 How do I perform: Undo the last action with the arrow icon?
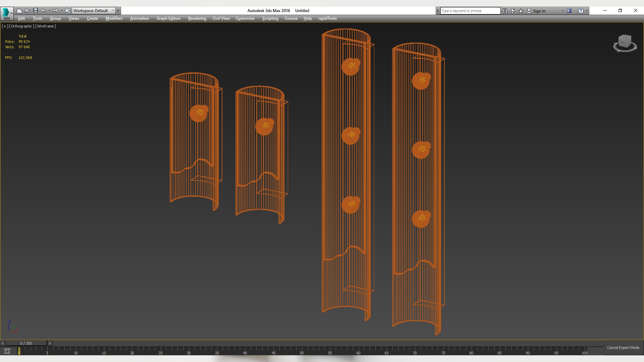click(x=44, y=11)
